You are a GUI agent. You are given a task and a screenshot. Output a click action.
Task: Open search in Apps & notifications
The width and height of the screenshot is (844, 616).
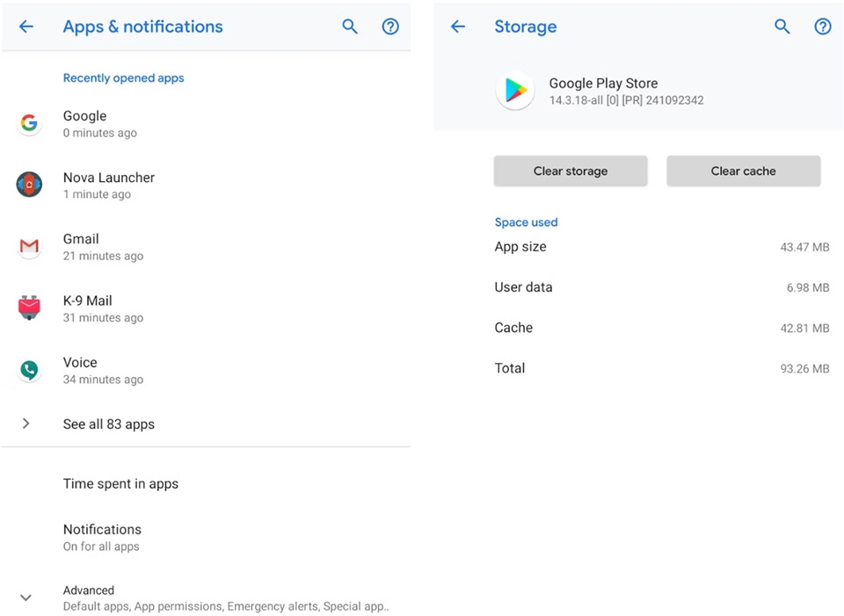tap(350, 26)
